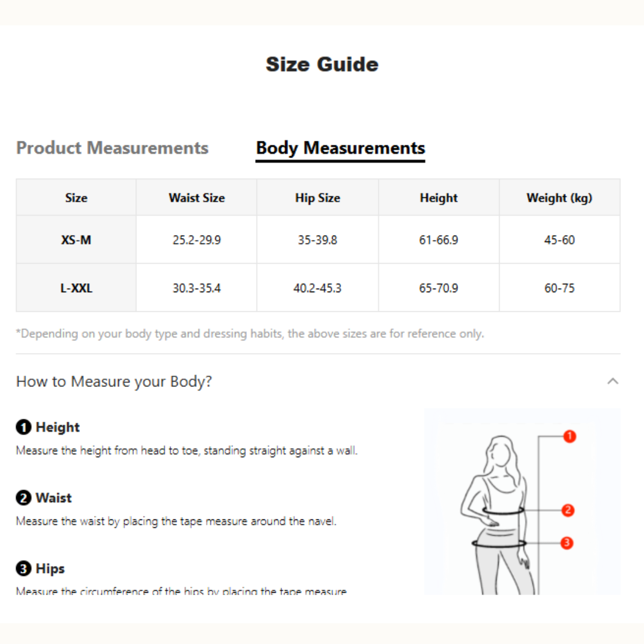The height and width of the screenshot is (644, 644).
Task: Click the How to Measure your Body heading
Action: 114,382
